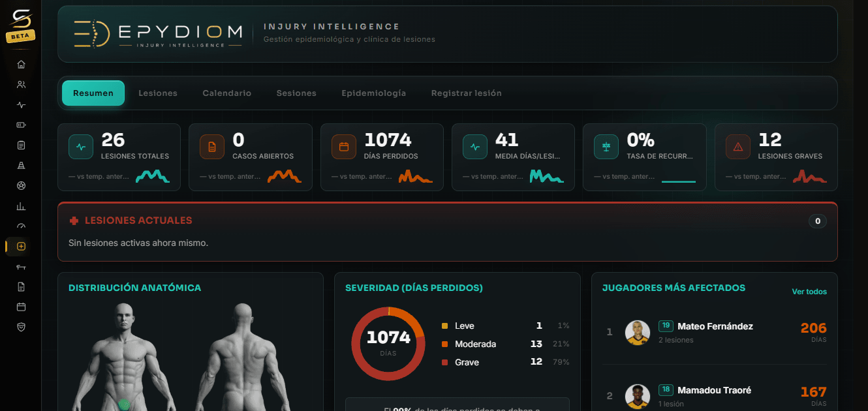Click the back-view anatomical body model
The width and height of the screenshot is (868, 411).
coord(243,357)
